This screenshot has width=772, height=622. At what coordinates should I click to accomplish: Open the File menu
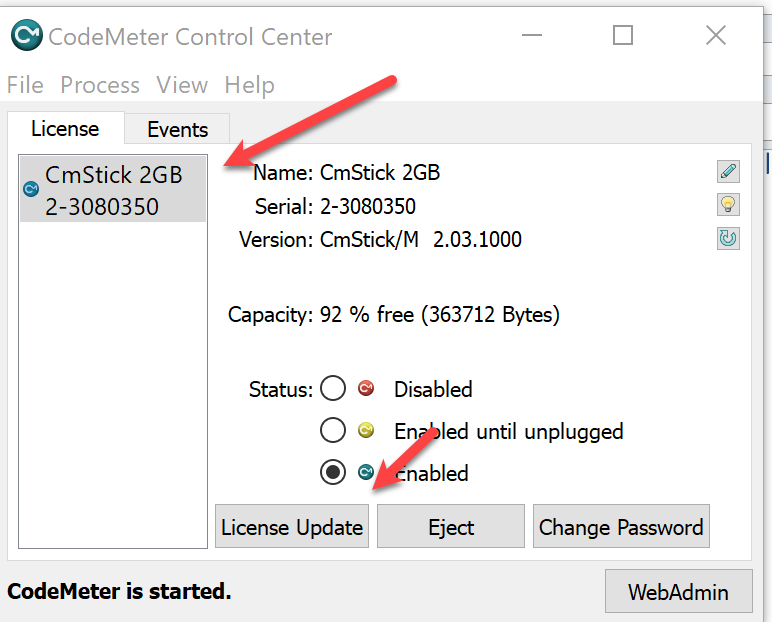click(x=25, y=85)
